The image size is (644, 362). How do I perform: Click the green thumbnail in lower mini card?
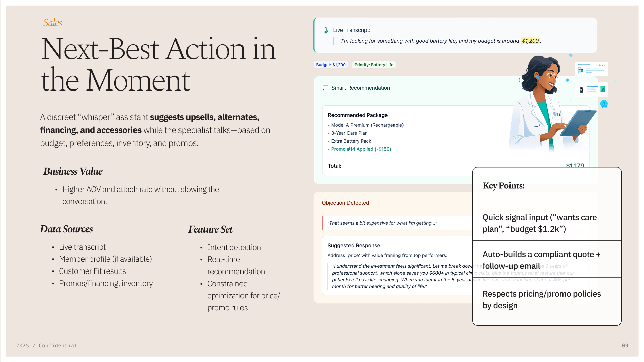(602, 89)
